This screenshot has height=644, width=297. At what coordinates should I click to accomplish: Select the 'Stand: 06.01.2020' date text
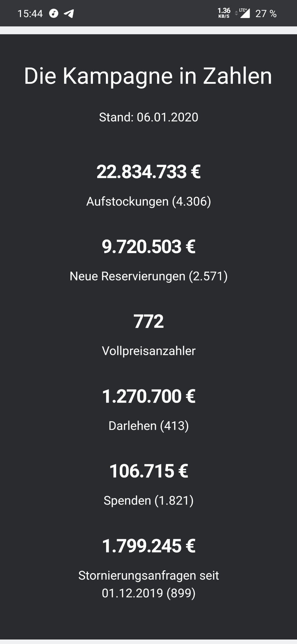click(148, 117)
